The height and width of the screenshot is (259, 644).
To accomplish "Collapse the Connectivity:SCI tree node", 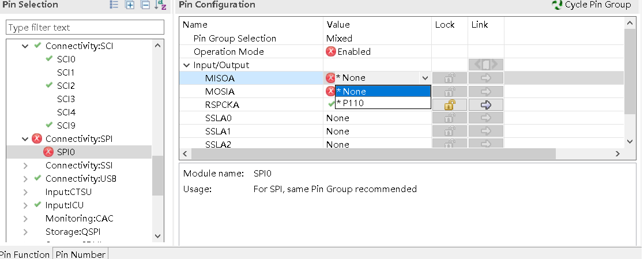I will (25, 46).
